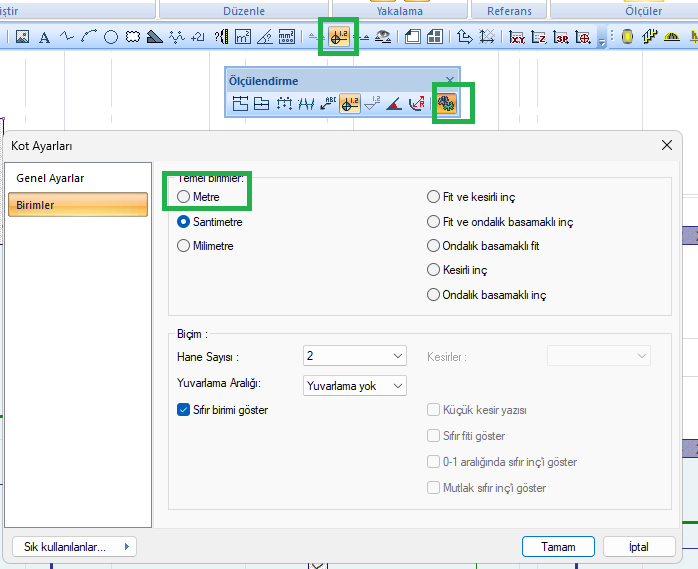Image resolution: width=698 pixels, height=569 pixels.
Task: Click the text tool A icon
Action: point(44,37)
